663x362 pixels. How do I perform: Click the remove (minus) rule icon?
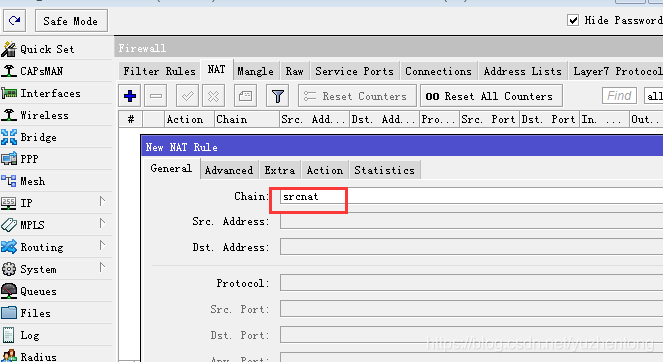pos(156,96)
